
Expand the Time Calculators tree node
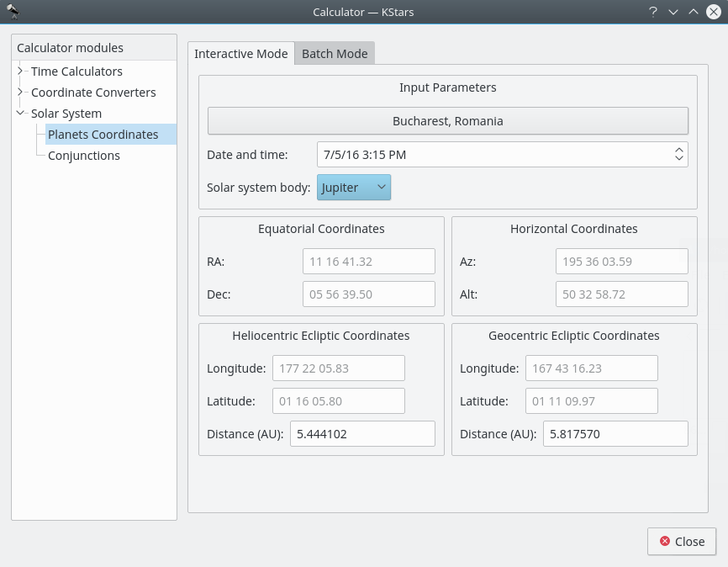pyautogui.click(x=20, y=72)
